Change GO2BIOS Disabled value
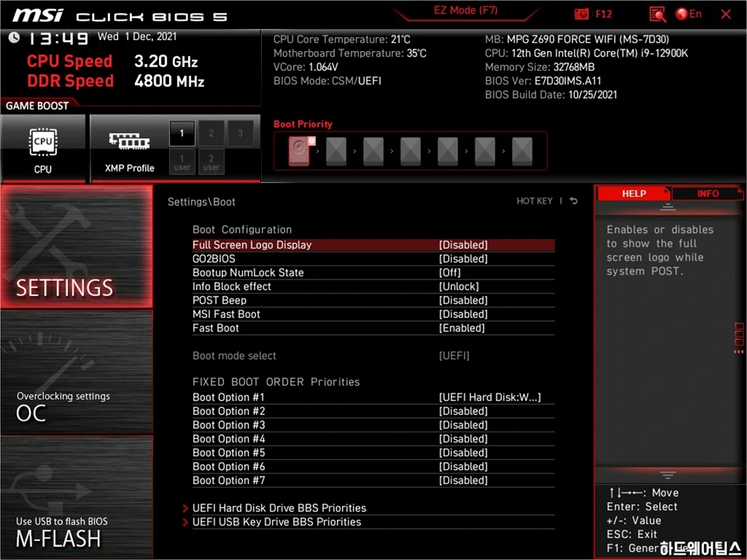The height and width of the screenshot is (560, 747). 463,259
